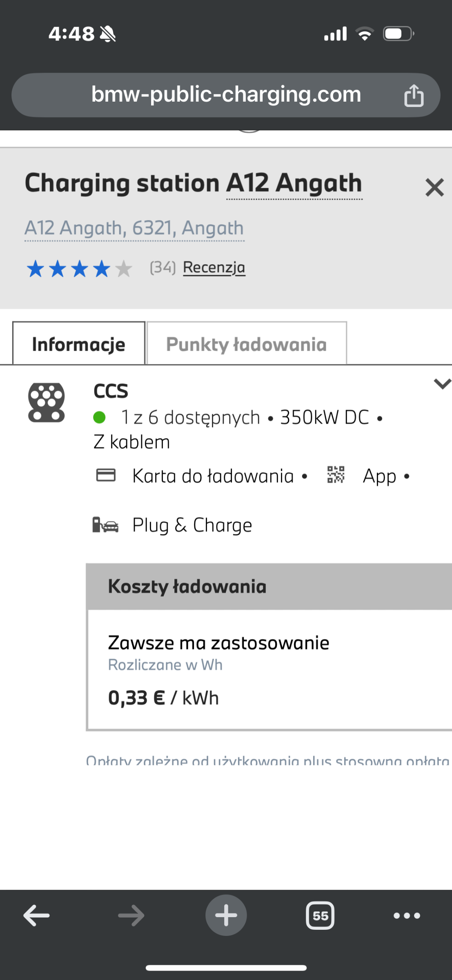Click the (34) review count
452x980 pixels.
coord(163,267)
